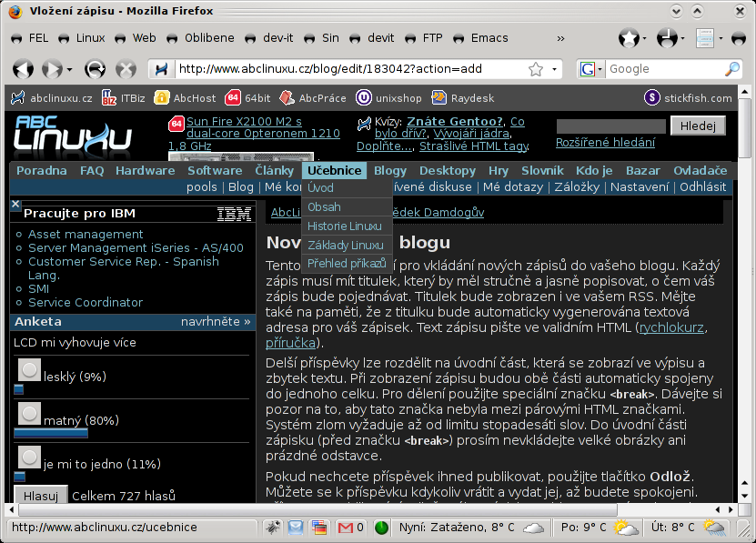The height and width of the screenshot is (543, 756).
Task: Reload the current page
Action: (95, 69)
